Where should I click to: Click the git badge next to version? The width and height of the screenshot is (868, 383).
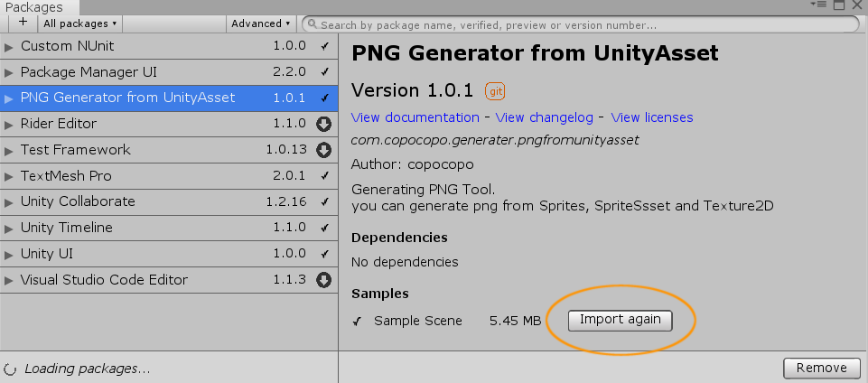coord(495,91)
